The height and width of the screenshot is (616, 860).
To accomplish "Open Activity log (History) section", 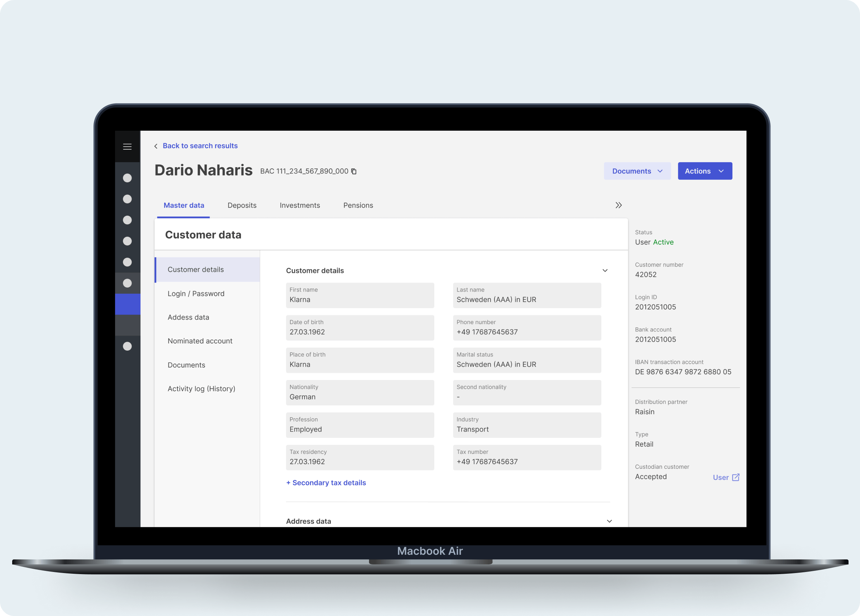I will click(201, 389).
